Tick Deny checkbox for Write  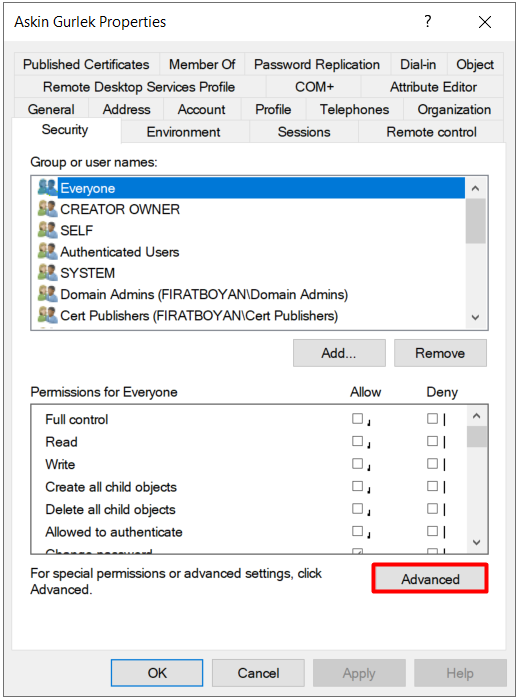(x=432, y=463)
